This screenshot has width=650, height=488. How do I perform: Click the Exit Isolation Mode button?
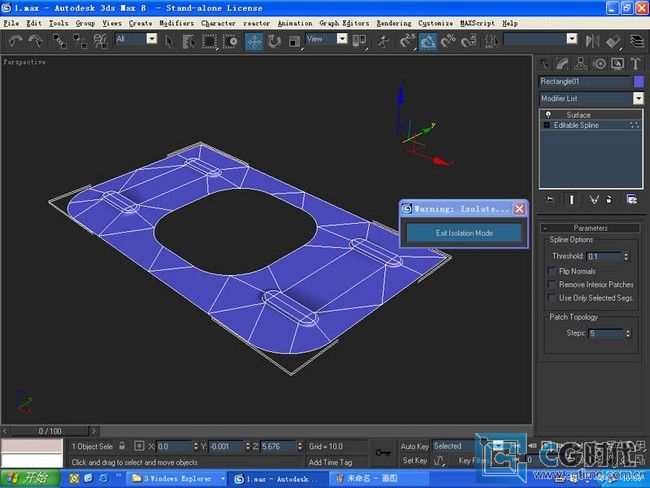coord(464,233)
